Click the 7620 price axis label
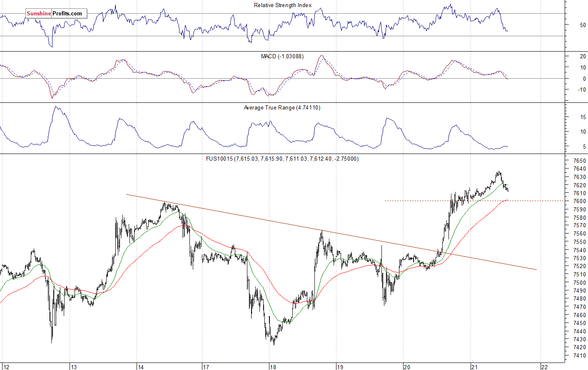The height and width of the screenshot is (370, 588). pos(580,185)
